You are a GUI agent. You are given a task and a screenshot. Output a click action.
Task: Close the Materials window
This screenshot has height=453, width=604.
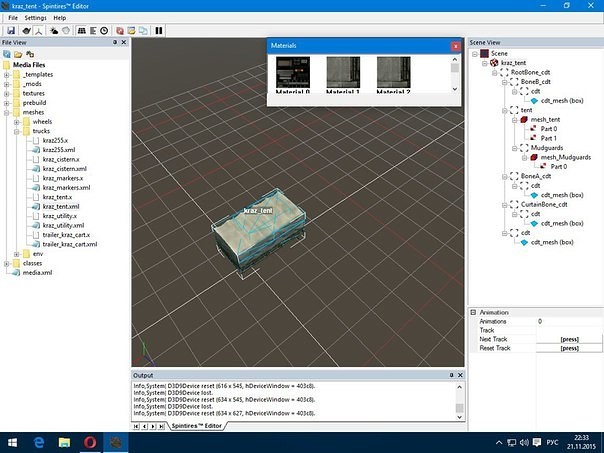(x=455, y=46)
